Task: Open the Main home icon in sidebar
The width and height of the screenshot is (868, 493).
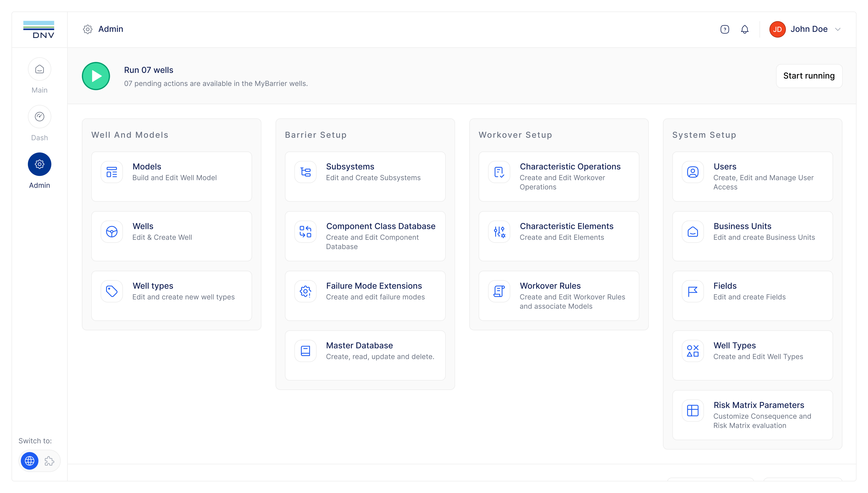Action: point(39,69)
